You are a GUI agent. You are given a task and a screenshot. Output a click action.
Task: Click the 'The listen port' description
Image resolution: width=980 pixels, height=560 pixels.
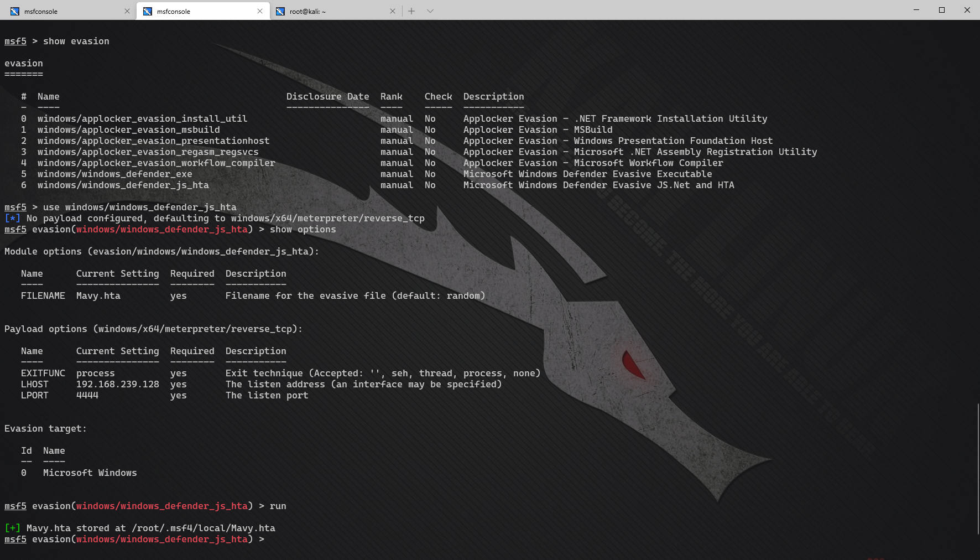267,396
